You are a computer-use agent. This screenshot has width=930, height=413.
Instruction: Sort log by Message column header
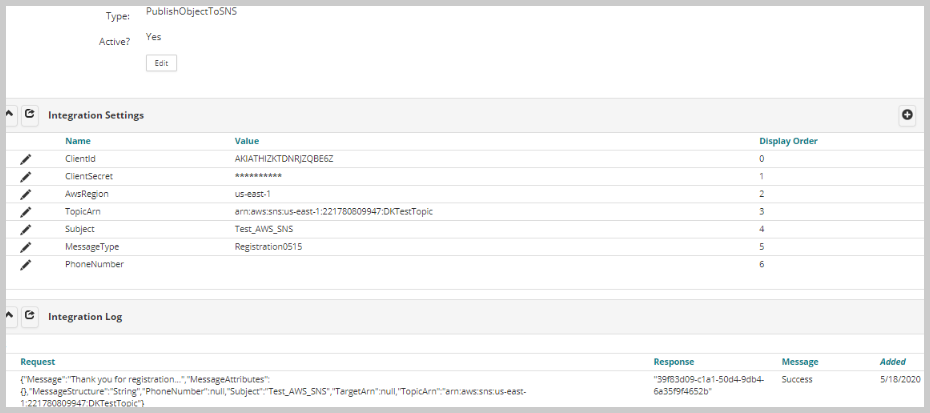click(x=799, y=361)
